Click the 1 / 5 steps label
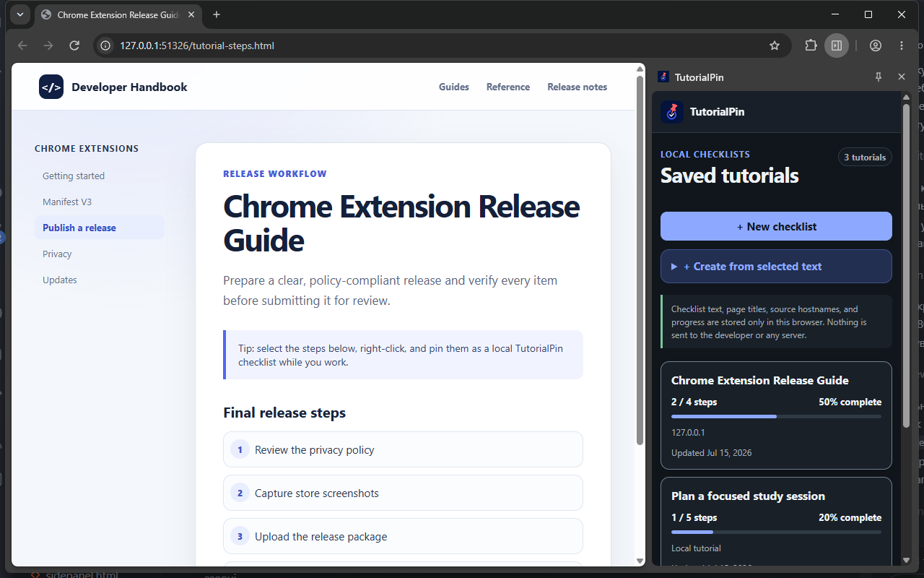 pyautogui.click(x=694, y=517)
